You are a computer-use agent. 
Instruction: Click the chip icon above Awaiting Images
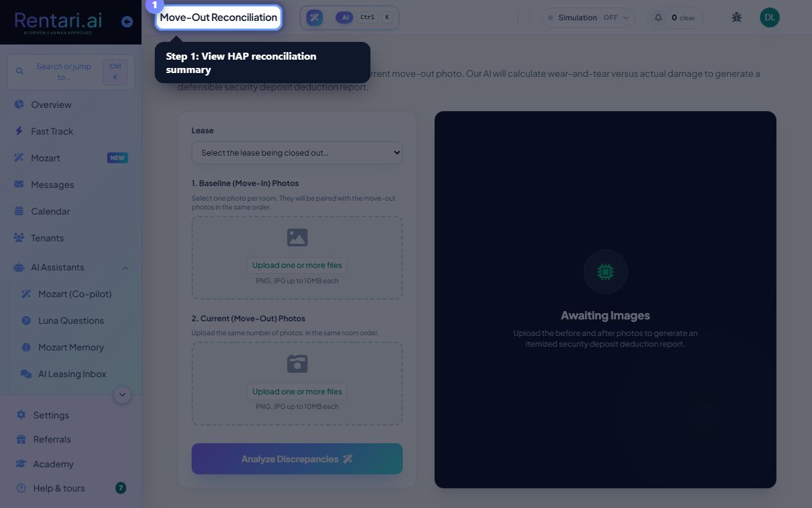(x=606, y=272)
